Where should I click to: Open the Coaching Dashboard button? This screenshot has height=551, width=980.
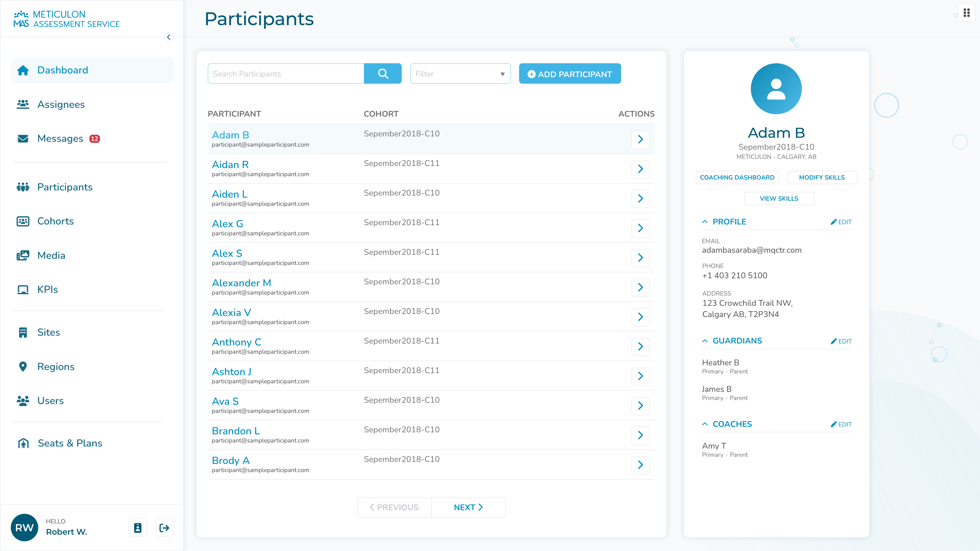[737, 178]
